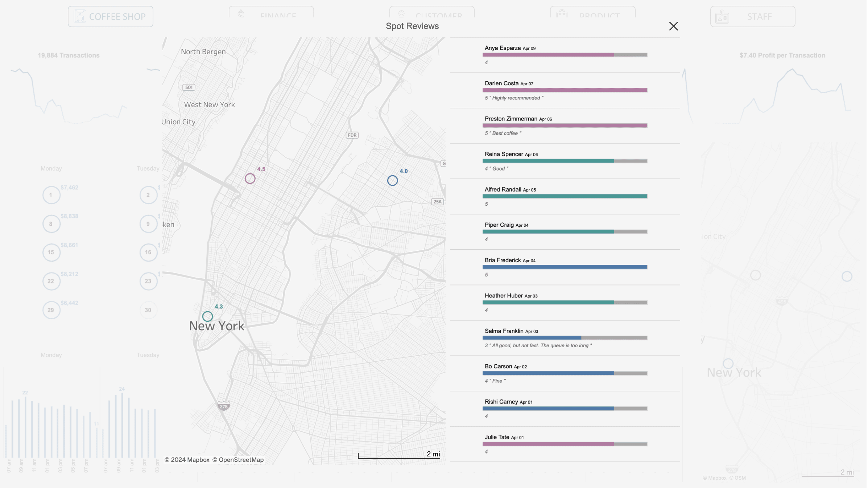Open the OpenStreetMap attribution link
Screen dimensions: 868x488
pyautogui.click(x=238, y=460)
